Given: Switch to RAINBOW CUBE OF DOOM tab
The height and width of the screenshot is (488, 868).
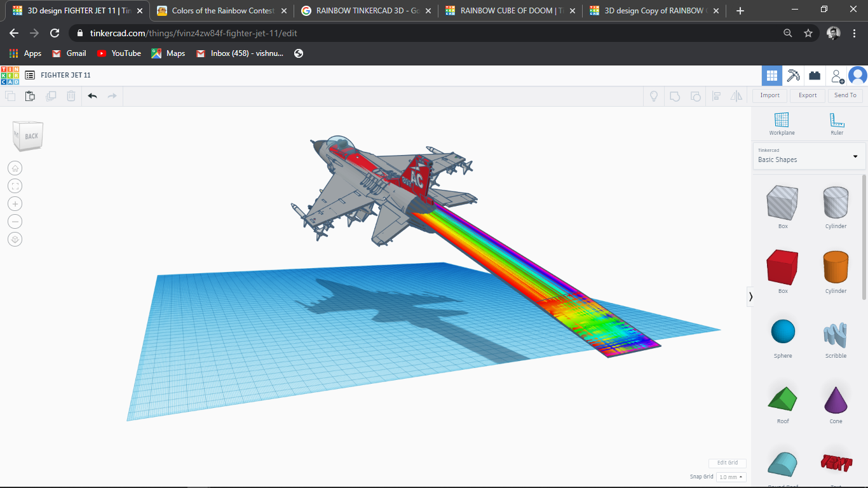Looking at the screenshot, I should [510, 11].
